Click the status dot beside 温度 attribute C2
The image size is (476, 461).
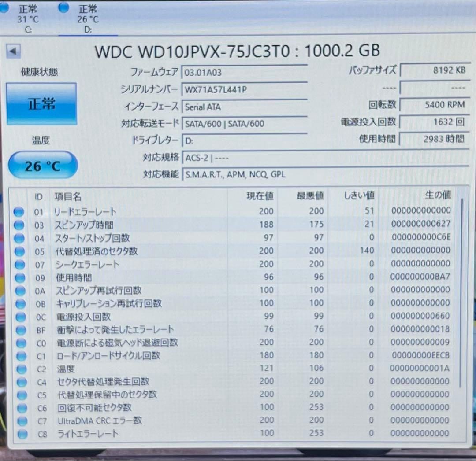(x=19, y=369)
